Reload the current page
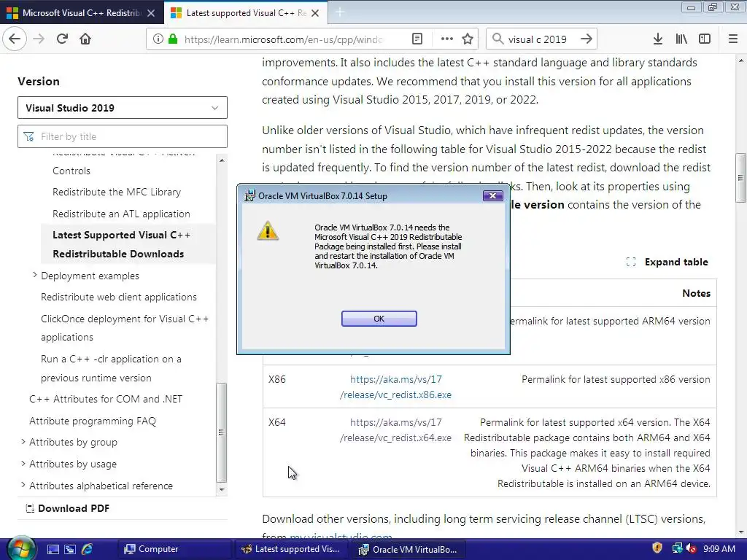This screenshot has width=747, height=560. click(x=62, y=39)
